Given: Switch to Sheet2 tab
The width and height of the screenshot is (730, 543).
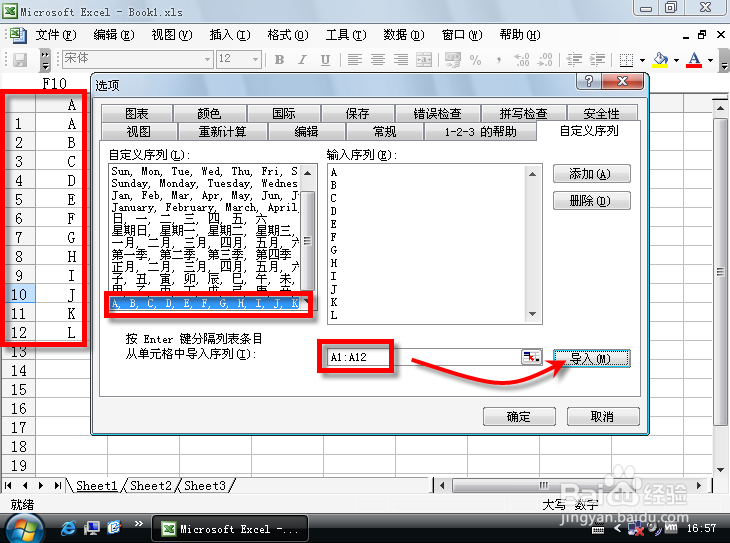Looking at the screenshot, I should click(x=151, y=486).
